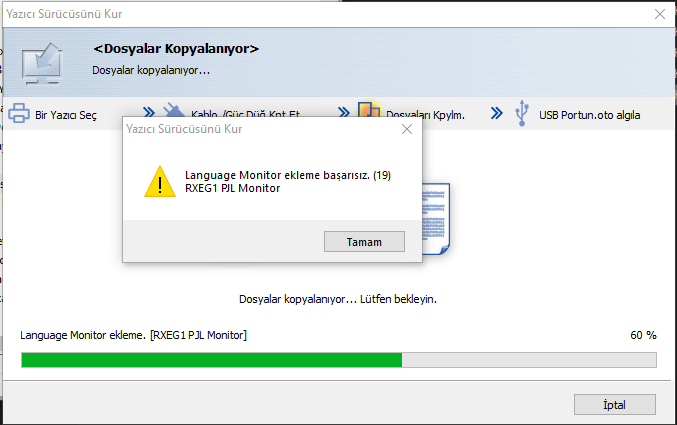Click the monitor install icon in header

(42, 64)
